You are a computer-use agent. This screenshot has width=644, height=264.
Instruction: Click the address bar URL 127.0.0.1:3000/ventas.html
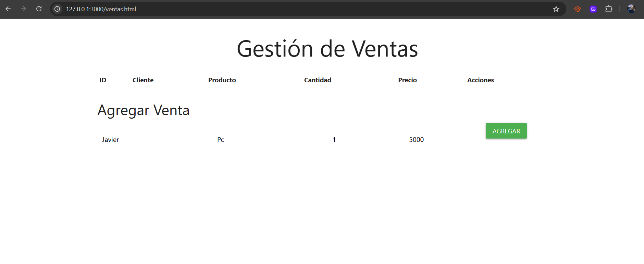point(101,9)
